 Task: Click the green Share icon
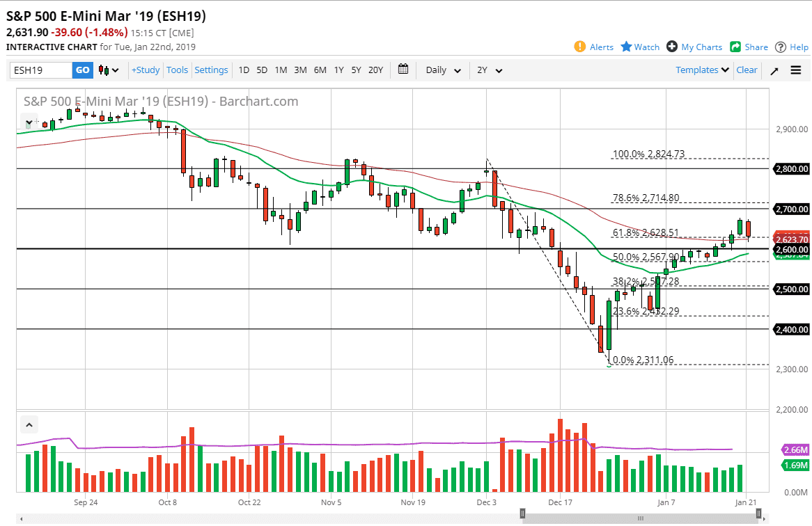(736, 47)
